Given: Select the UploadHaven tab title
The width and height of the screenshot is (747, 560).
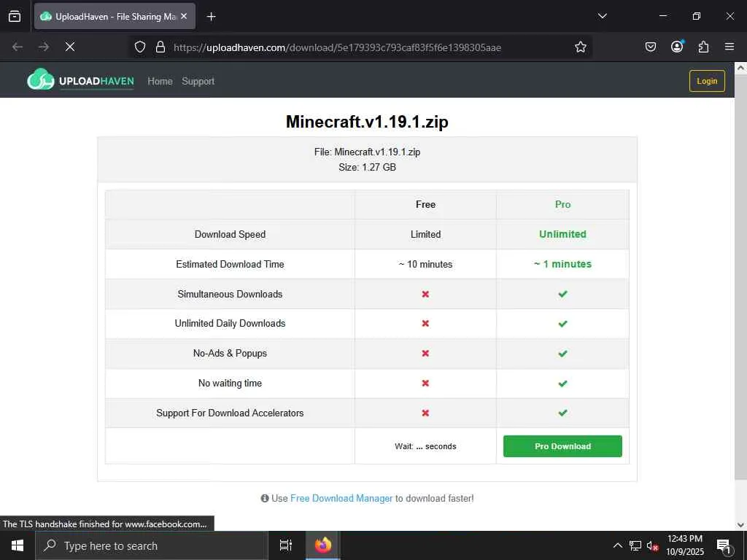Looking at the screenshot, I should pos(116,16).
